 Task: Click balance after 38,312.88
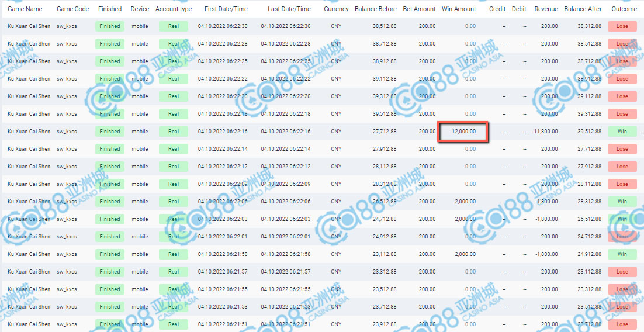click(590, 26)
